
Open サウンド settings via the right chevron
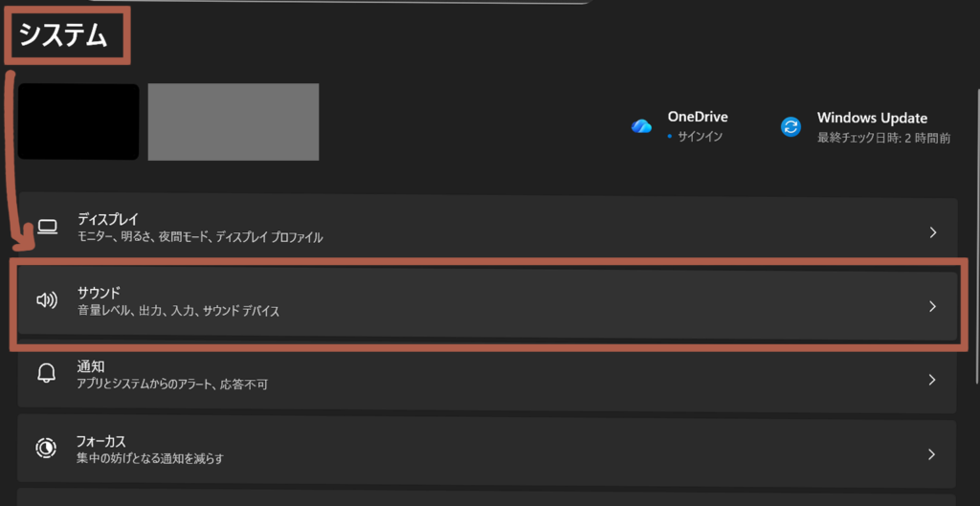pos(933,306)
